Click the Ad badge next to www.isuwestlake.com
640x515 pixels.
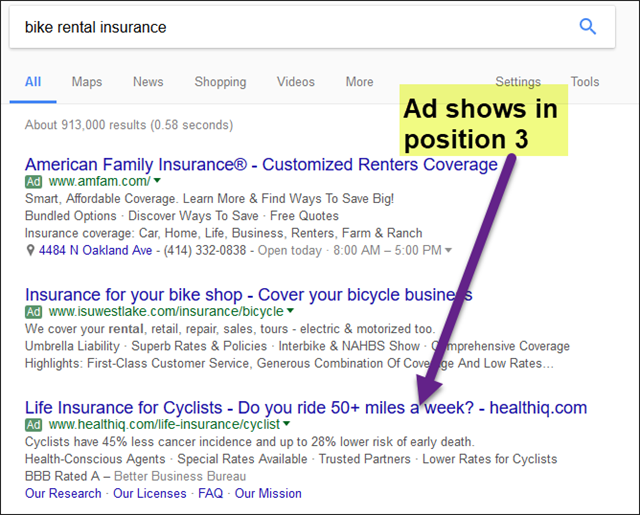pyautogui.click(x=33, y=312)
